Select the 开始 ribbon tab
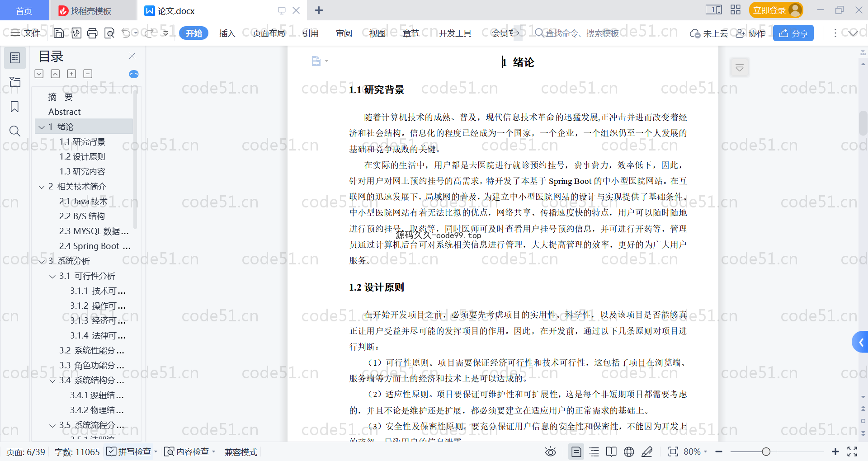The width and height of the screenshot is (868, 461). pos(193,33)
